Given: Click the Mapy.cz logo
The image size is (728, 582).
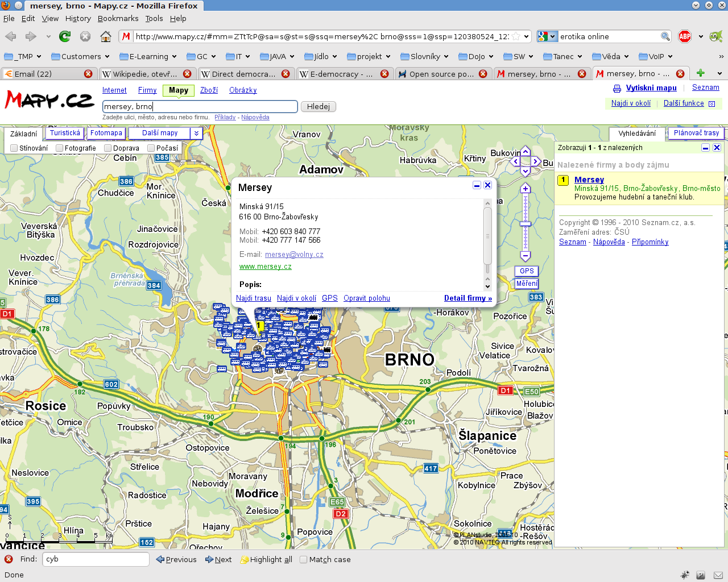Looking at the screenshot, I should 49,100.
